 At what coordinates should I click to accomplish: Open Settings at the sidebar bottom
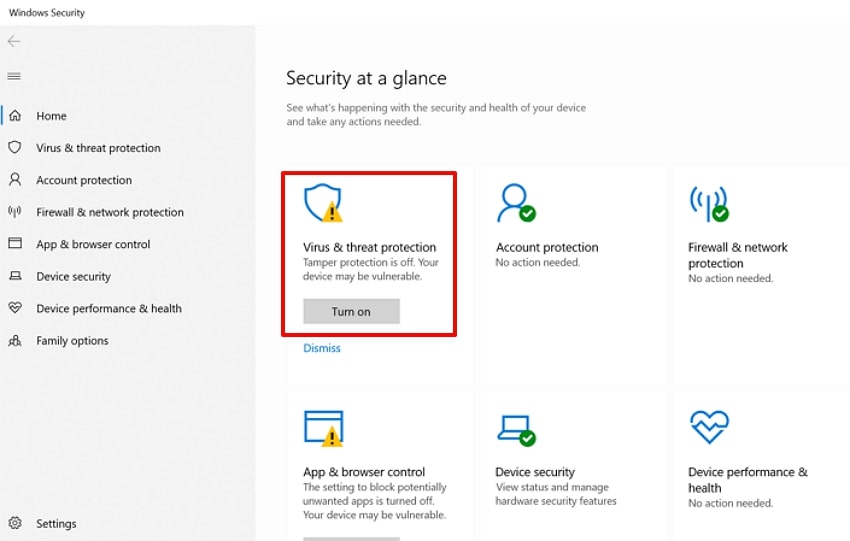56,524
